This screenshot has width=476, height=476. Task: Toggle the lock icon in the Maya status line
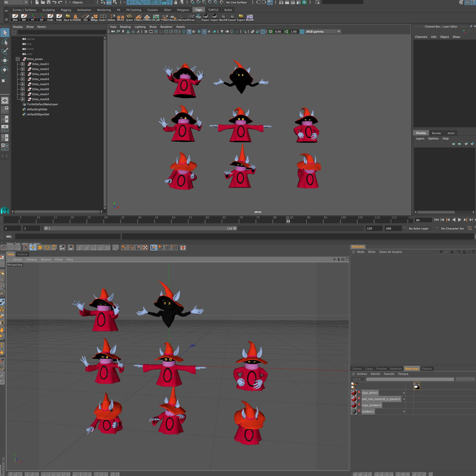point(176,2)
